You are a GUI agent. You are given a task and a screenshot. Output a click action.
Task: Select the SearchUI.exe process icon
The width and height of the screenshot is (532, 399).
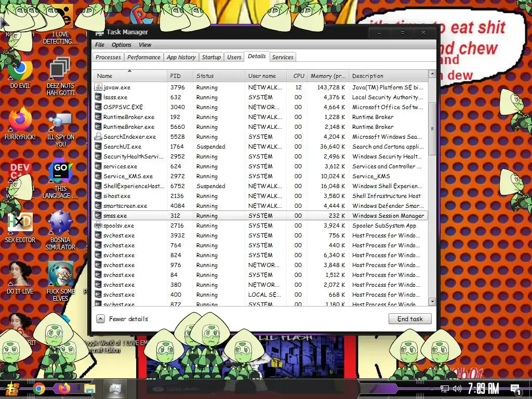pos(98,146)
